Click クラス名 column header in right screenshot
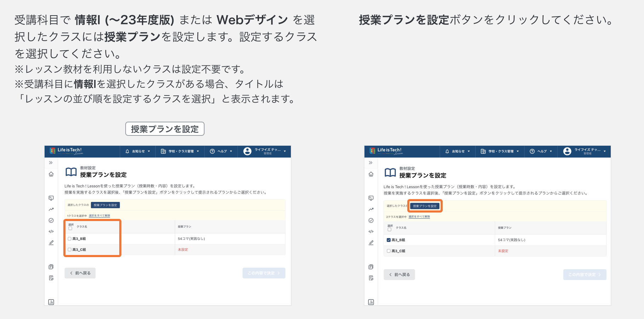644x319 pixels. point(401,228)
